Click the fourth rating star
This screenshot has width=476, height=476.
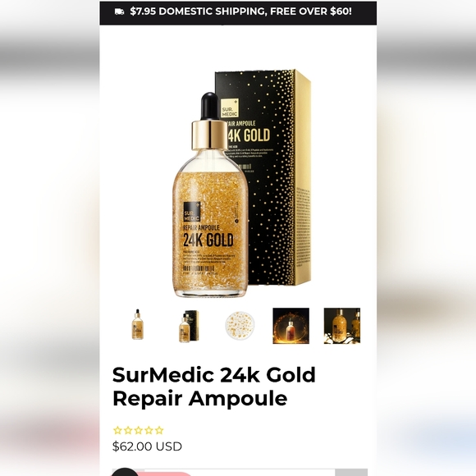(x=149, y=430)
